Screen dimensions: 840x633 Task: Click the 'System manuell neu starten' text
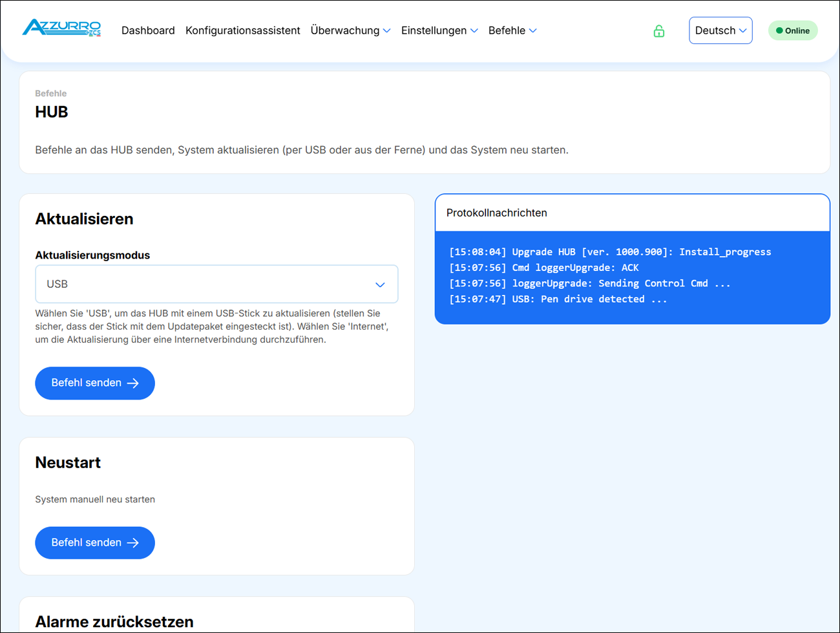click(95, 499)
